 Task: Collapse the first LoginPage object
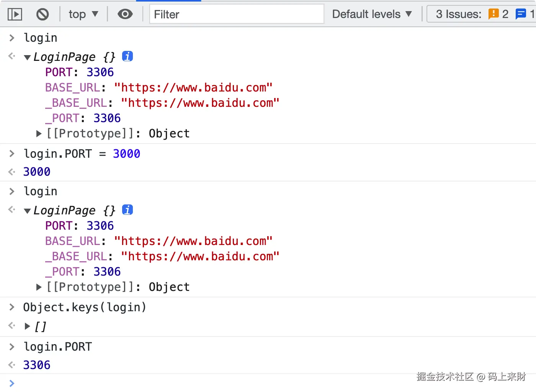point(27,57)
